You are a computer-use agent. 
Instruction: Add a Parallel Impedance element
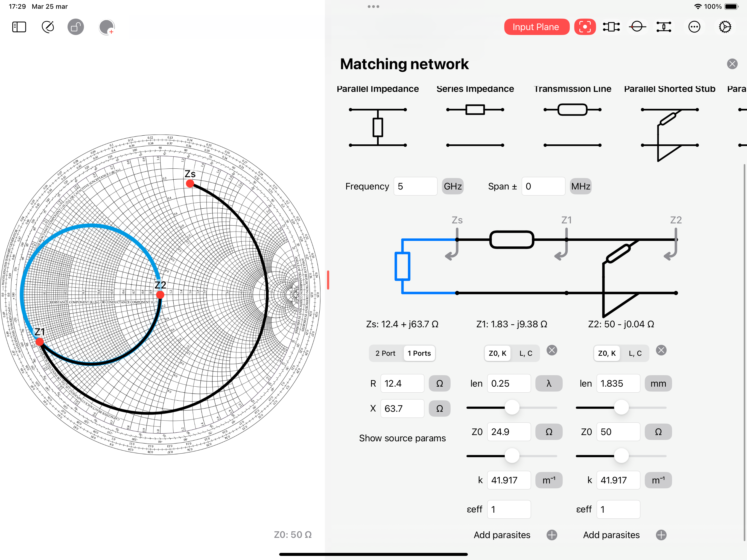378,127
